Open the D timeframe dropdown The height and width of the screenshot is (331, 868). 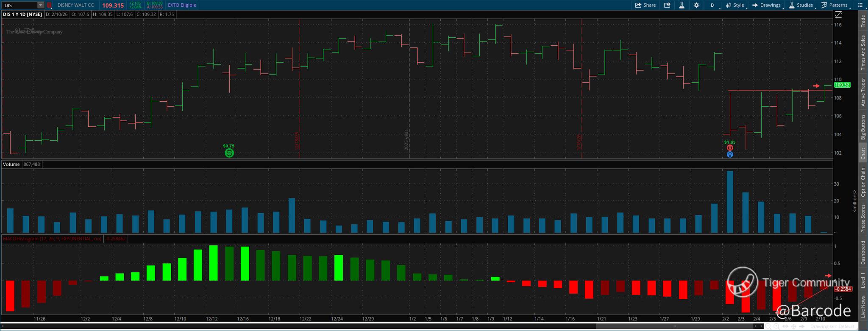coord(712,5)
